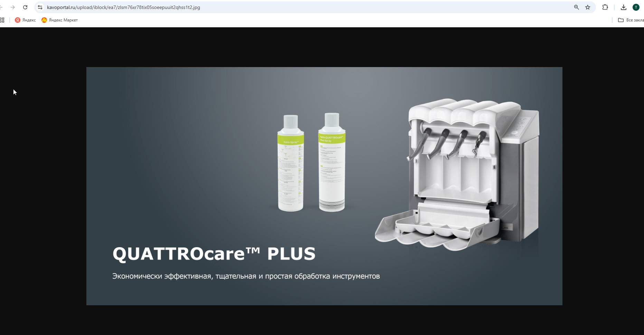Click the Russian subtitle text under the heading
The height and width of the screenshot is (335, 644).
(246, 276)
